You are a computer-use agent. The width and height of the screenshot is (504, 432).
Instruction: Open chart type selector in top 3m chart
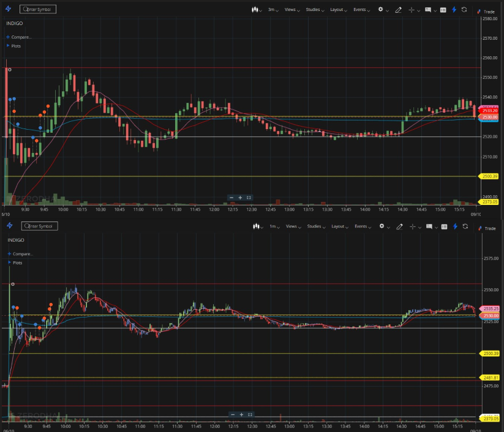coord(257,10)
